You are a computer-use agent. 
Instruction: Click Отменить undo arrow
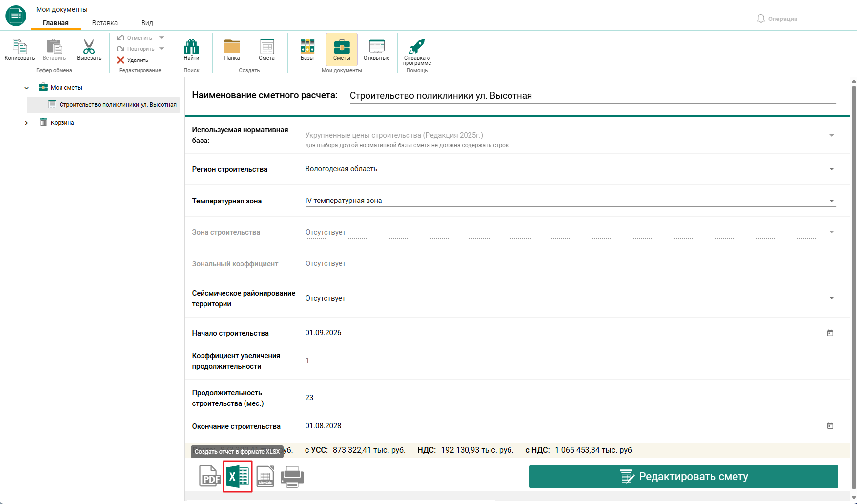121,38
